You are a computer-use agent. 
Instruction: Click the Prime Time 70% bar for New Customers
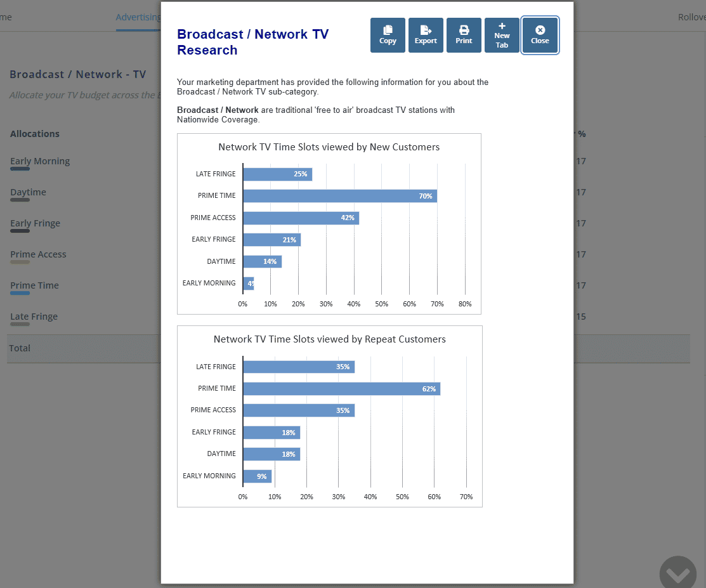point(339,196)
